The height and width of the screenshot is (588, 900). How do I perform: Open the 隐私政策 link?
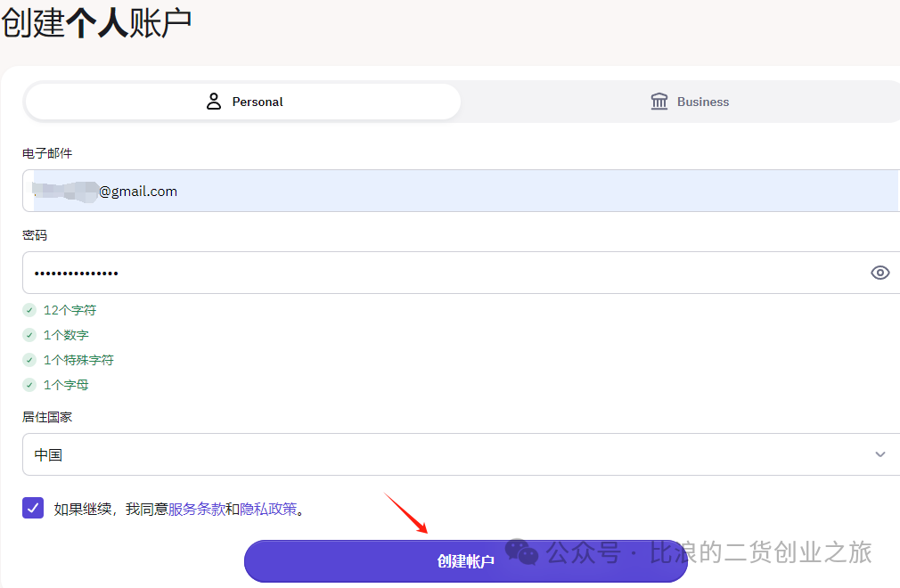pos(267,510)
